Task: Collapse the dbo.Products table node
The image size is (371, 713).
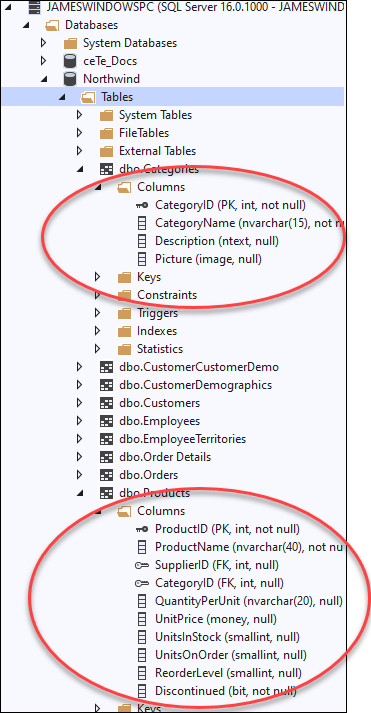Action: pyautogui.click(x=80, y=493)
